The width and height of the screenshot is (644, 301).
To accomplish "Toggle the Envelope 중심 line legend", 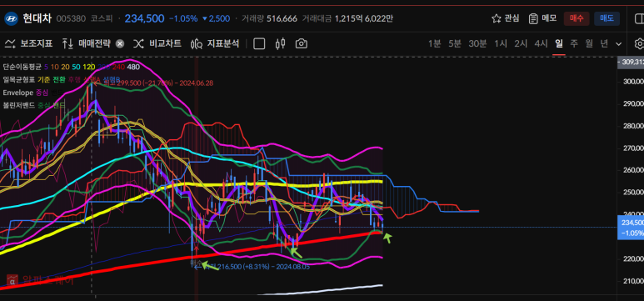I will pyautogui.click(x=42, y=92).
